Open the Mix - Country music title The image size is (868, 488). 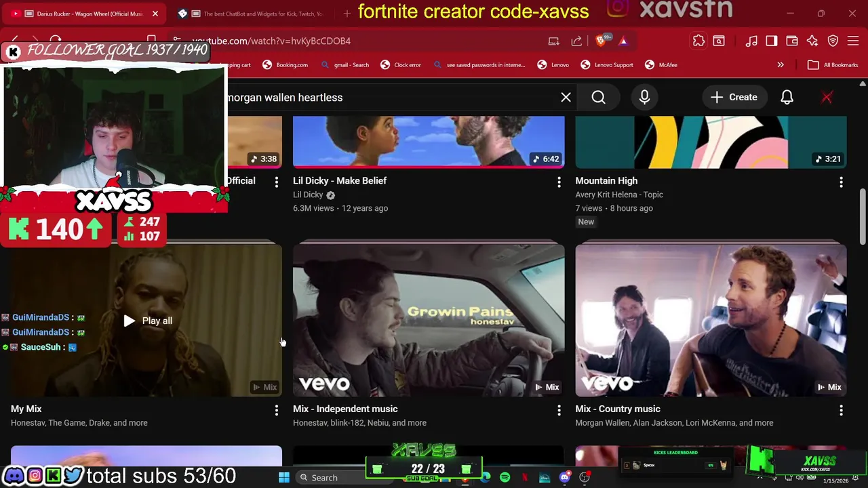[618, 409]
